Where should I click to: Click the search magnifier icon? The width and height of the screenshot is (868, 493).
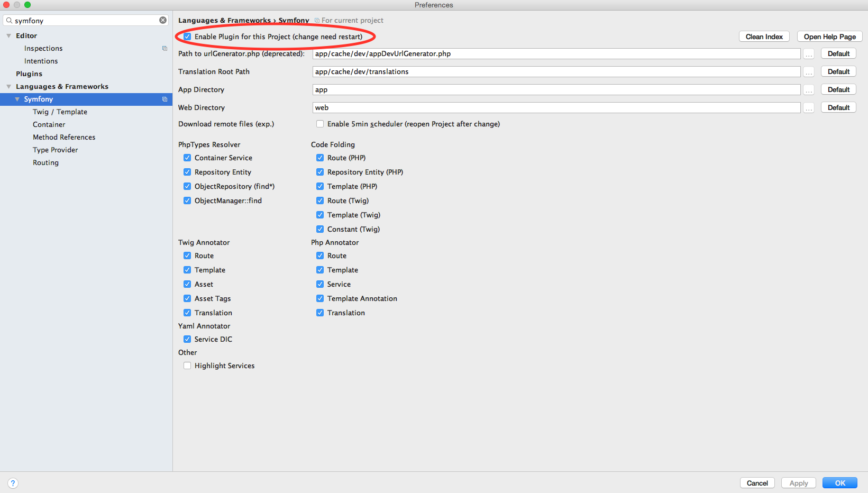coord(9,20)
